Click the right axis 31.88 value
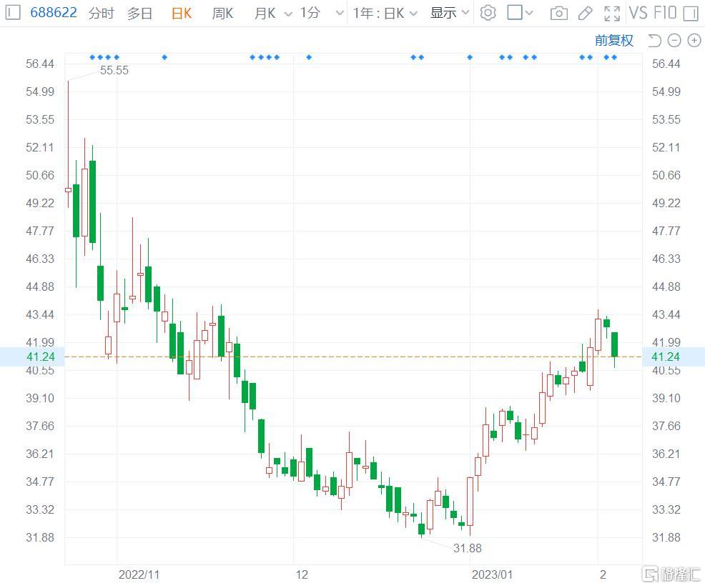Screen dimensions: 705x588 (666, 537)
